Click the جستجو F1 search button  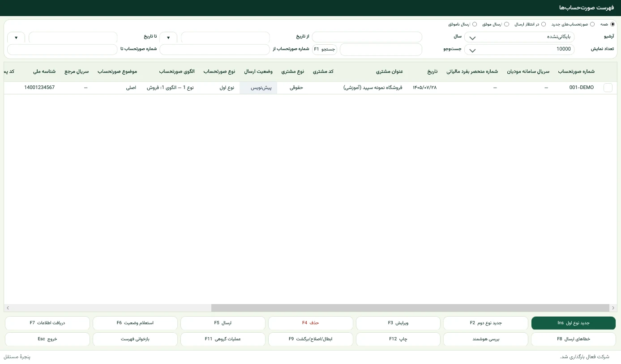click(325, 49)
